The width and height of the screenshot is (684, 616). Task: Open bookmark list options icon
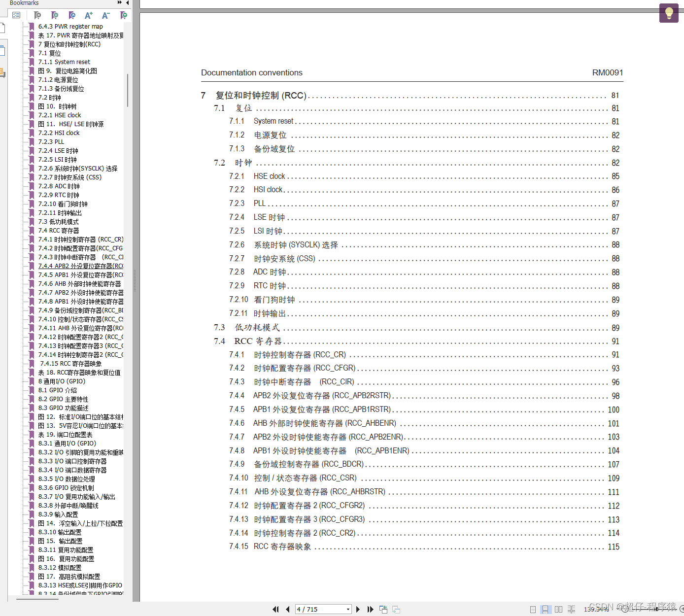[16, 15]
